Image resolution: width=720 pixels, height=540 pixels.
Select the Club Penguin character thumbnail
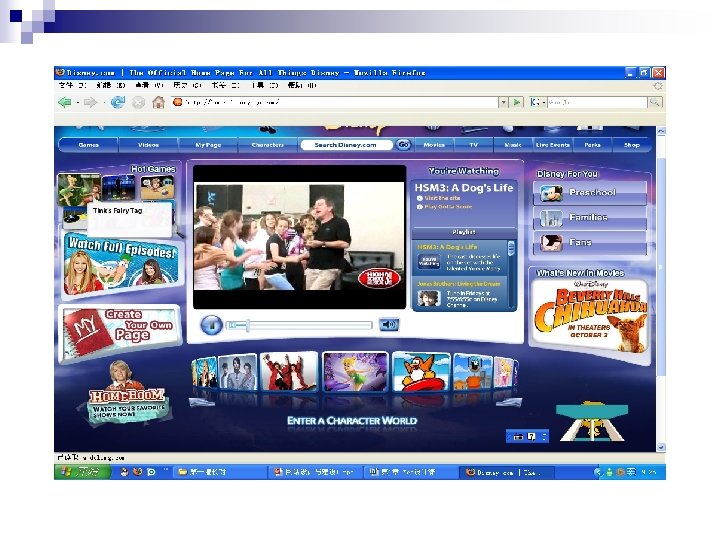click(x=421, y=371)
